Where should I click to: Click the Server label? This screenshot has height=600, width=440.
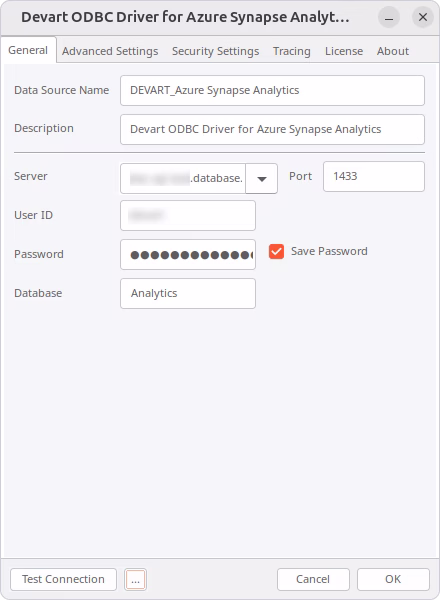pos(31,176)
